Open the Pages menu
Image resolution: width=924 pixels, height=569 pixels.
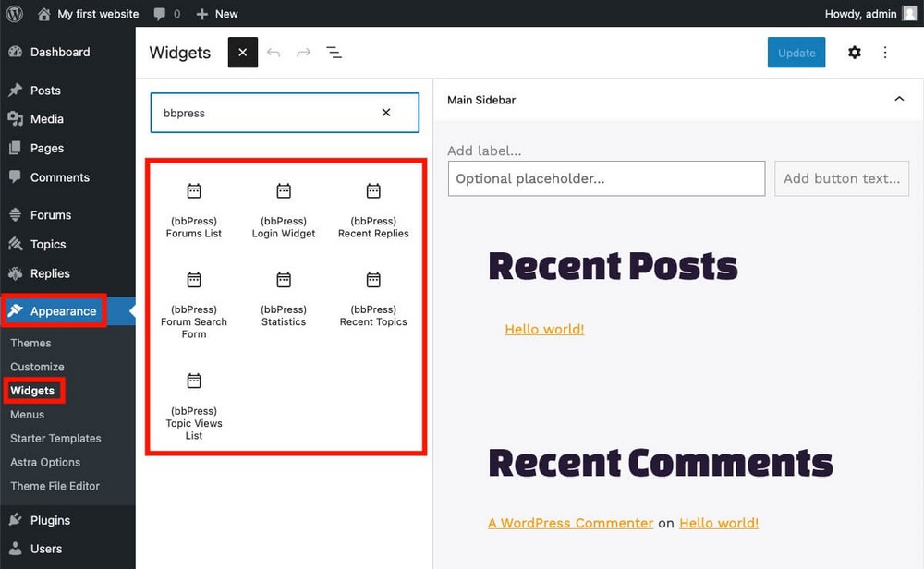(x=46, y=149)
